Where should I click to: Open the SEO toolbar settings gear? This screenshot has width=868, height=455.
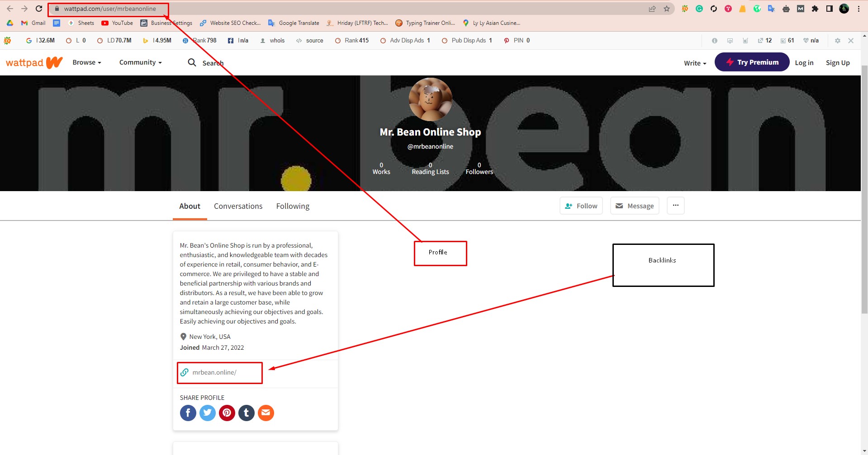click(x=838, y=41)
